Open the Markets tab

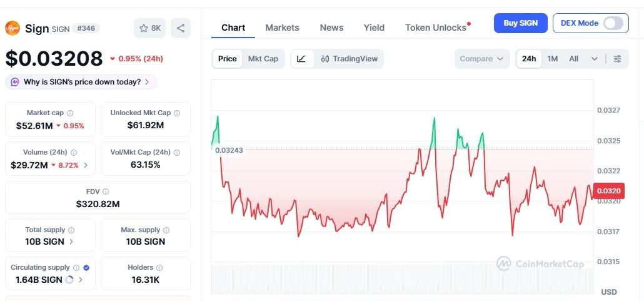(282, 28)
